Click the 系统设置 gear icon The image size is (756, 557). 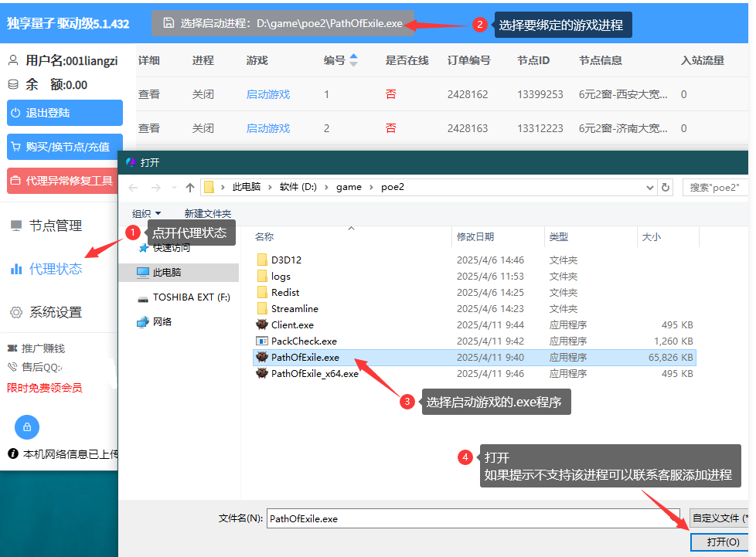point(16,312)
